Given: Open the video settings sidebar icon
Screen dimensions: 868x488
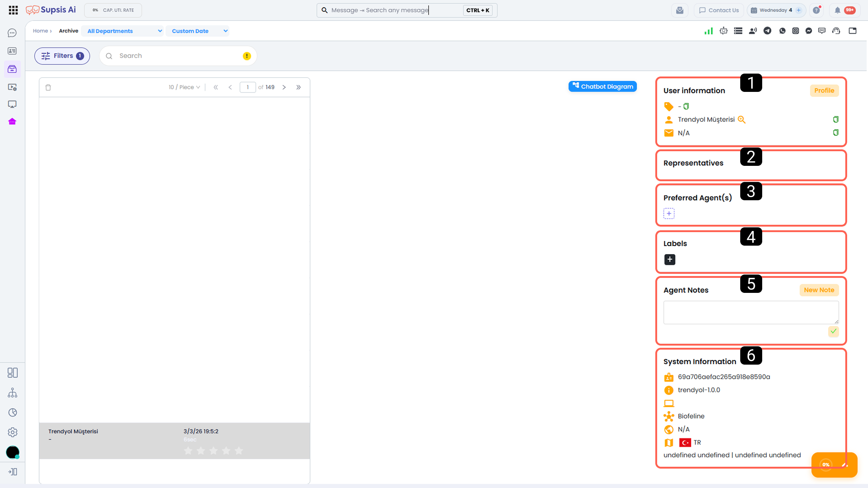Looking at the screenshot, I should 12,87.
